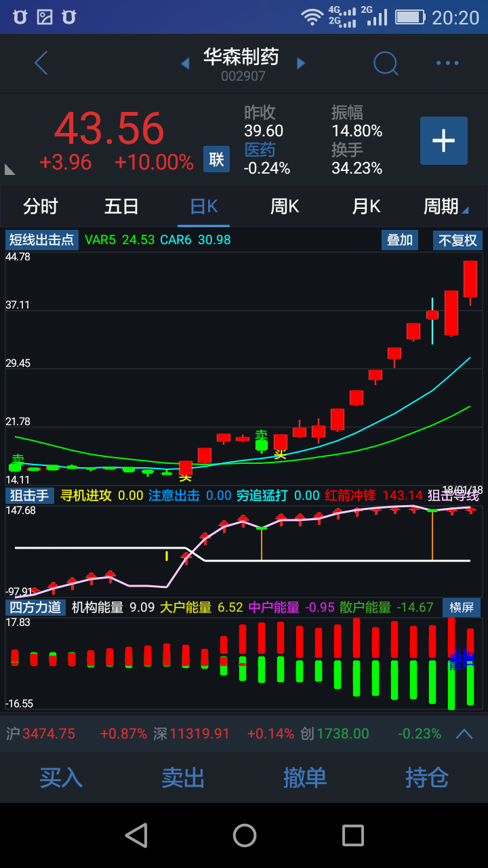Tap Android home circle button
The width and height of the screenshot is (488, 868).
point(244,835)
